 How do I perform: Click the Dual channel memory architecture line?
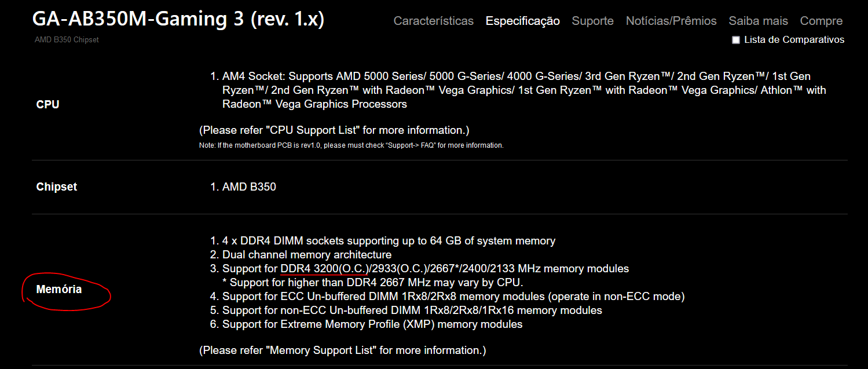point(307,255)
